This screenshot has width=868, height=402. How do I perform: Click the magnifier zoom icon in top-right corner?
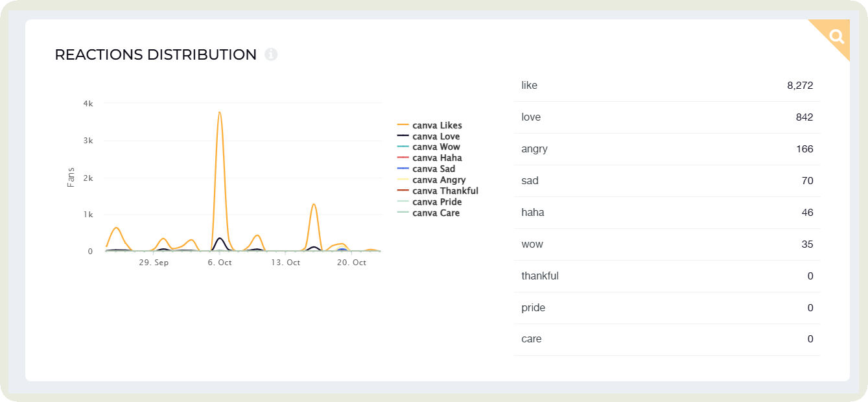(836, 37)
